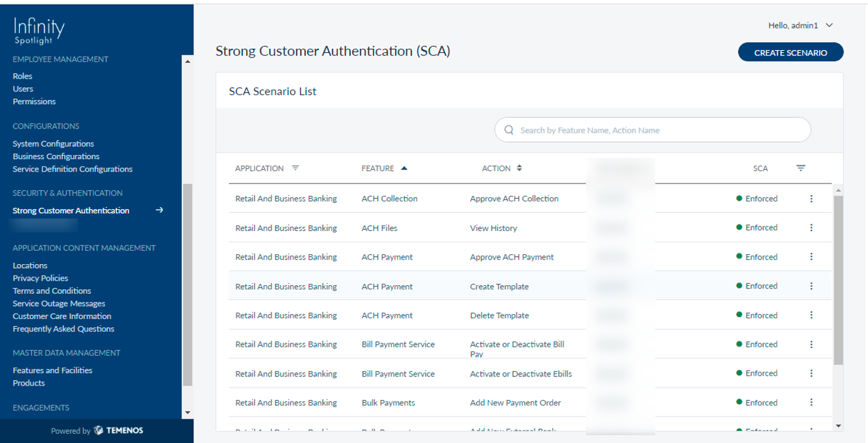This screenshot has height=443, width=868.
Task: Click the table's vertical scrollbar thumb
Action: [x=838, y=277]
